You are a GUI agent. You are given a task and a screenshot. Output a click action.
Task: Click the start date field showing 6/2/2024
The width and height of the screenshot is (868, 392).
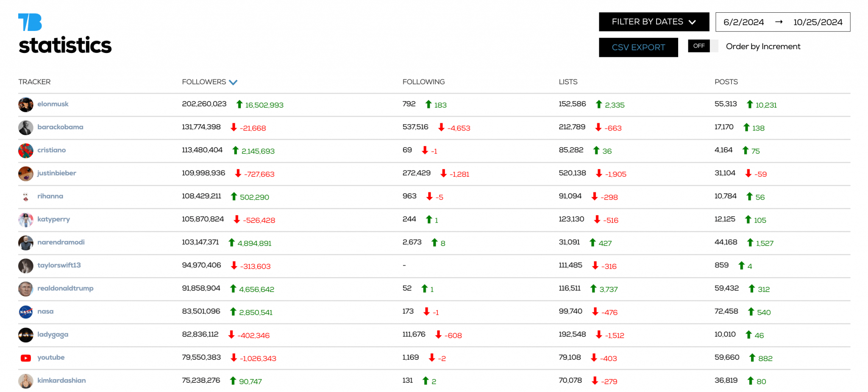click(x=743, y=22)
